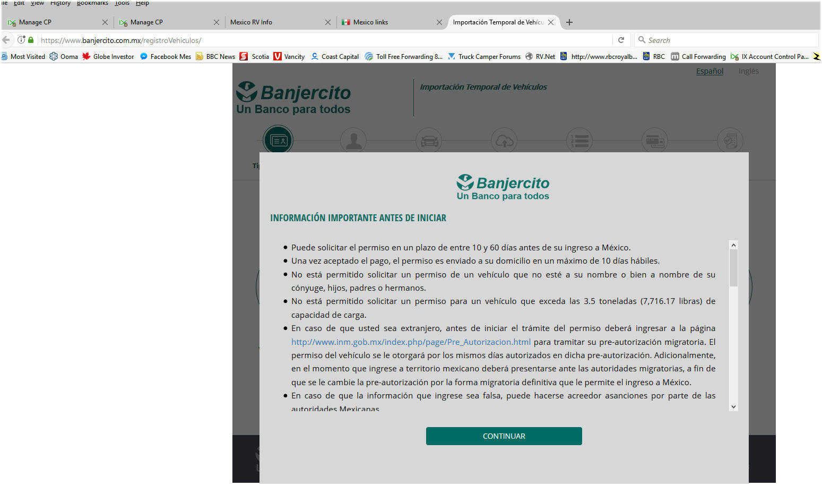Close the Mexico links tab
The image size is (822, 504).
[439, 22]
